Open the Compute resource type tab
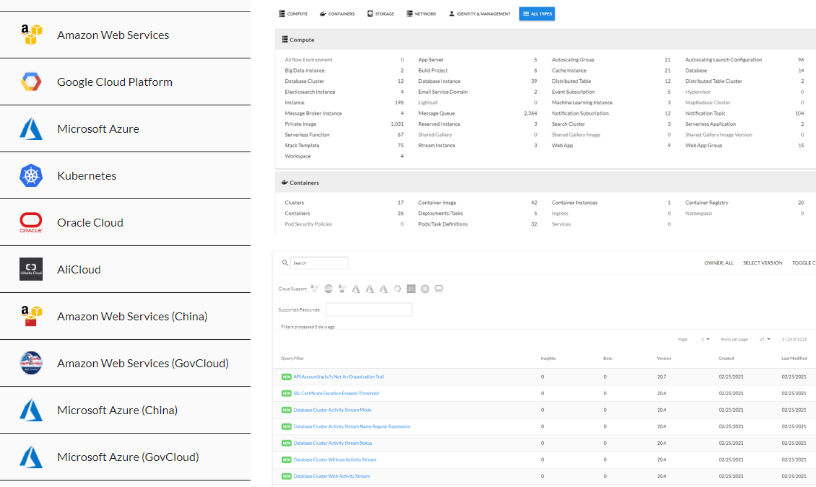Viewport: 816px width, 487px height. click(x=293, y=14)
